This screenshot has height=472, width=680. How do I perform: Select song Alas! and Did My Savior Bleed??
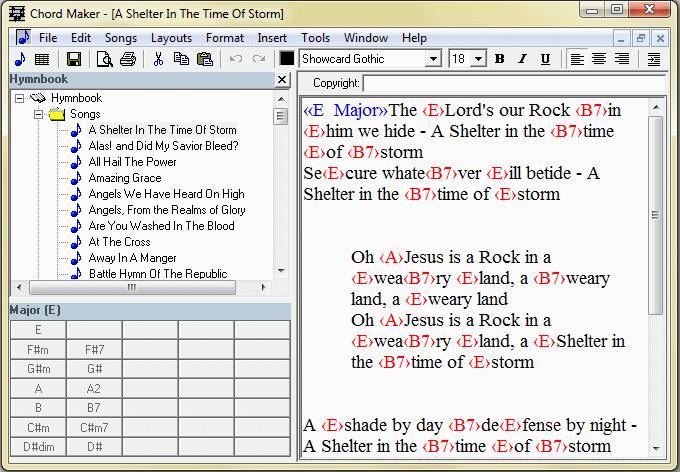[163, 146]
